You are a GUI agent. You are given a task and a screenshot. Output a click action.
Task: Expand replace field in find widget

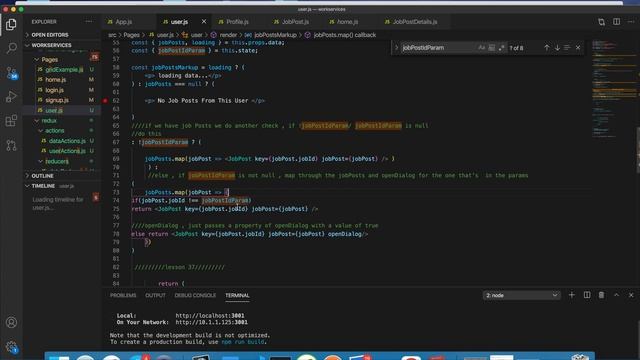(396, 48)
